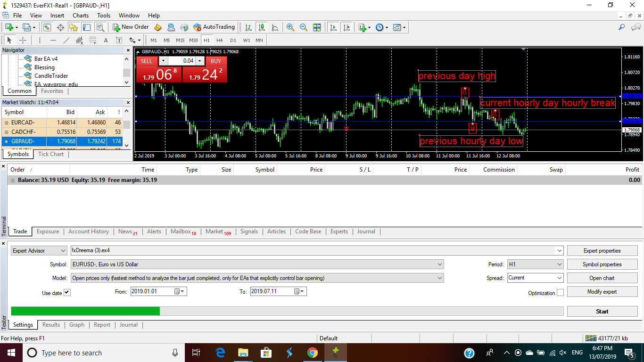Expand the Expert Advisor type dropdown
The height and width of the screenshot is (362, 644).
point(39,251)
